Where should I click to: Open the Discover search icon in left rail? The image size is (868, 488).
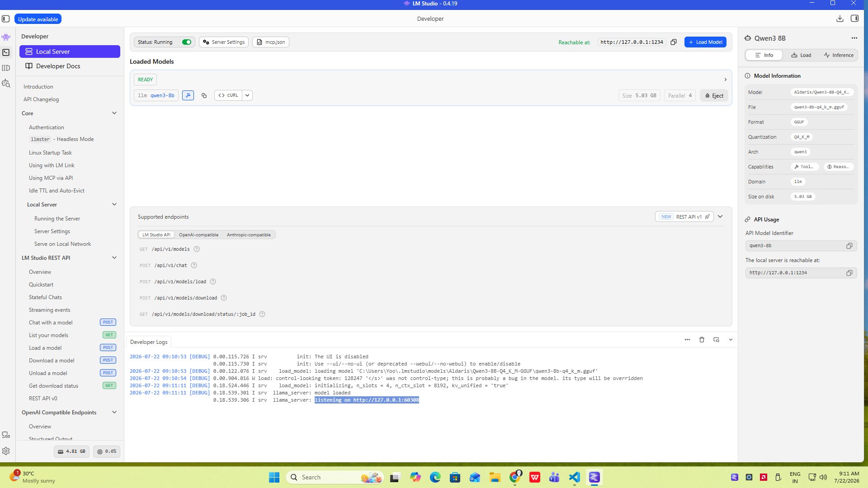[x=6, y=83]
